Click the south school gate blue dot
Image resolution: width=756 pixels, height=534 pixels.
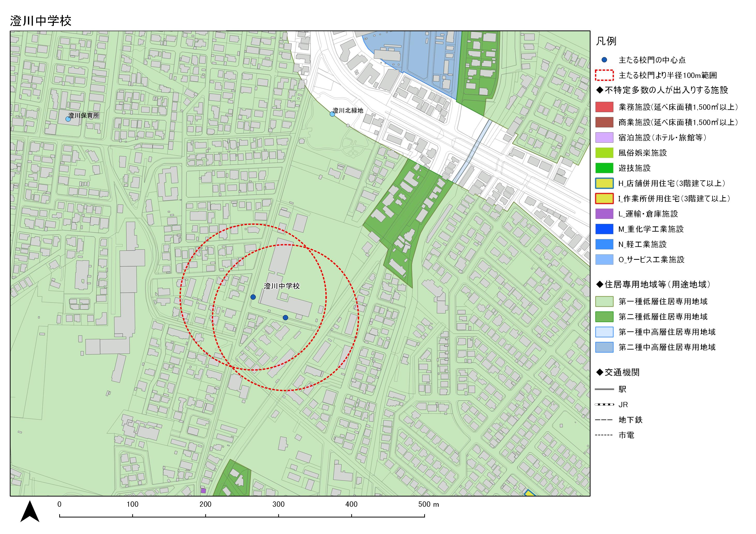pos(286,317)
